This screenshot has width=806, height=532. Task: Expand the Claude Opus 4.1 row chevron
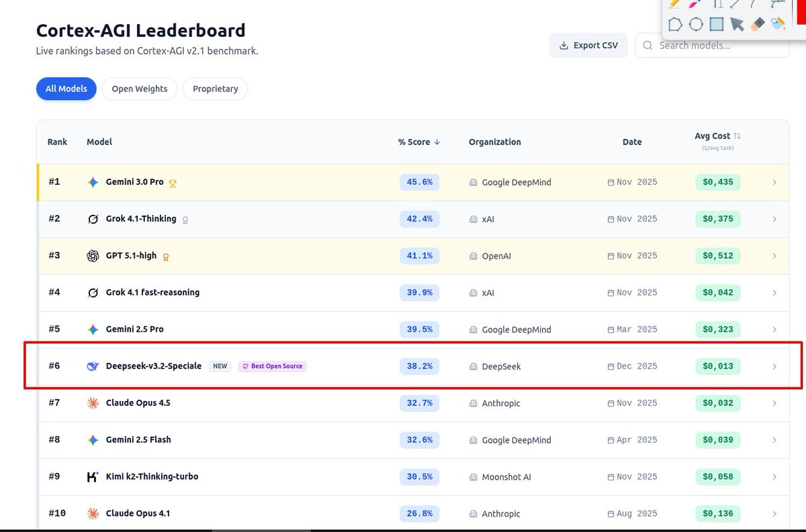click(774, 514)
